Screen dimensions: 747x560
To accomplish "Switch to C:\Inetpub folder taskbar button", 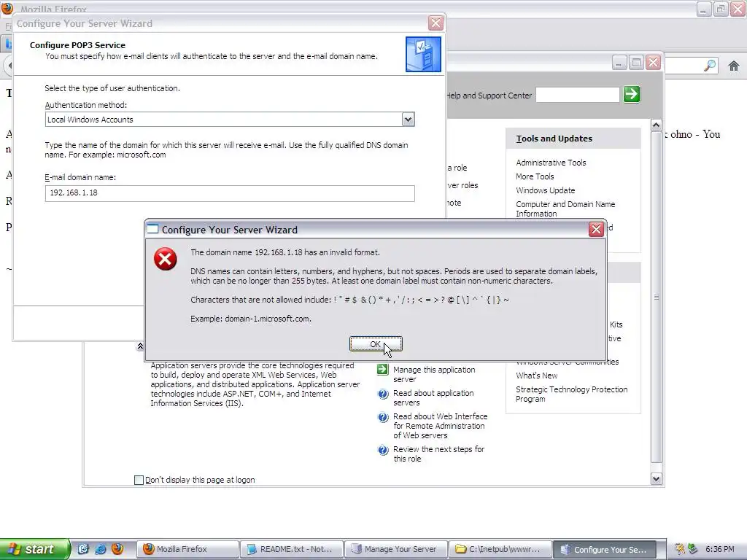I will coord(500,549).
